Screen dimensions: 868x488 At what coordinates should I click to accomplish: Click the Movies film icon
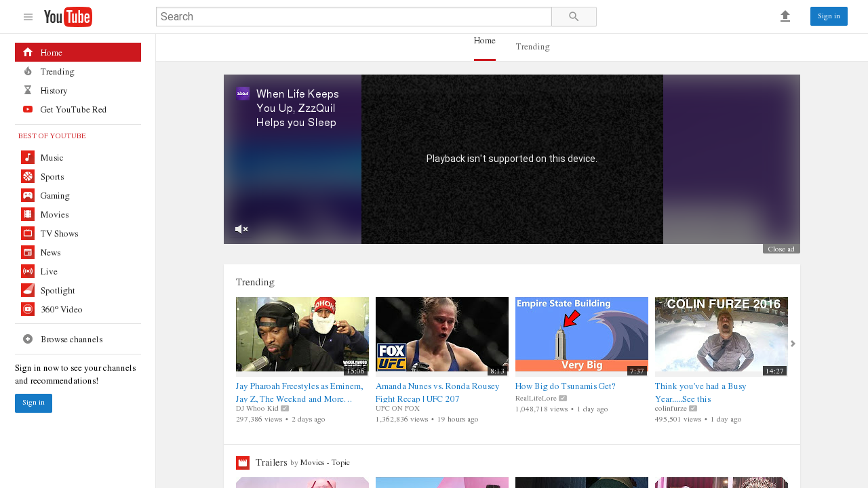(28, 214)
